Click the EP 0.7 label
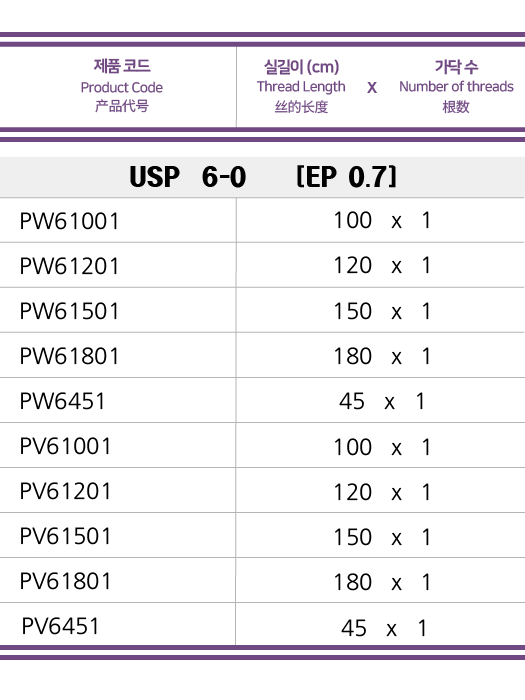Viewport: 525px width, 700px height. click(x=346, y=177)
